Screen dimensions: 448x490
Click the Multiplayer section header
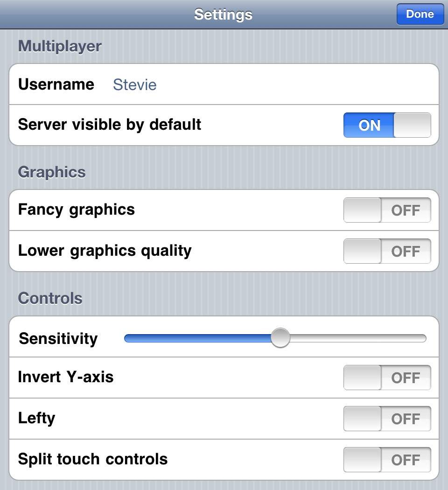coord(60,46)
